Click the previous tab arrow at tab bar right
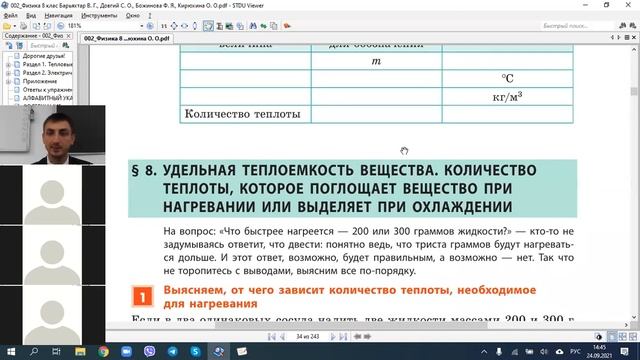Image resolution: width=640 pixels, height=360 pixels. tap(612, 38)
